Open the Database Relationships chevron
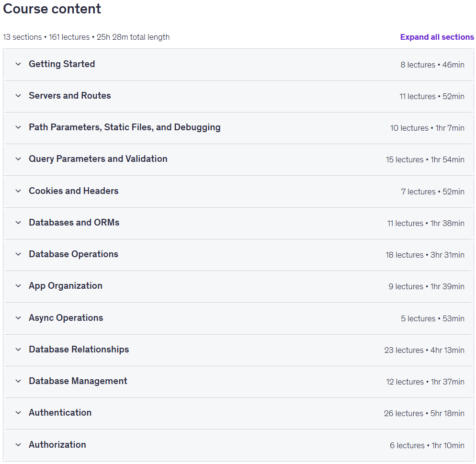The image size is (476, 464). [x=18, y=349]
